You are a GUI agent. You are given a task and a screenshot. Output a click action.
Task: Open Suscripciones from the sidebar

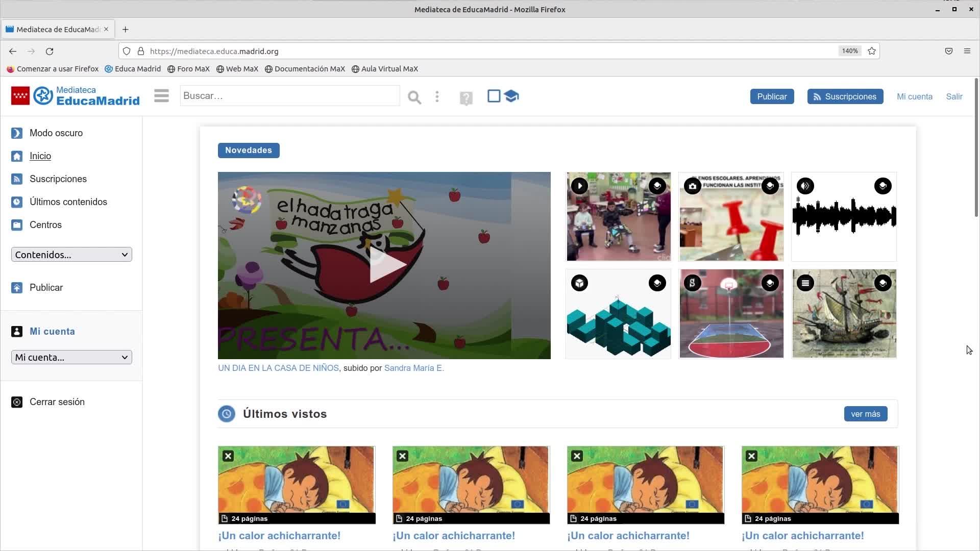coord(58,179)
